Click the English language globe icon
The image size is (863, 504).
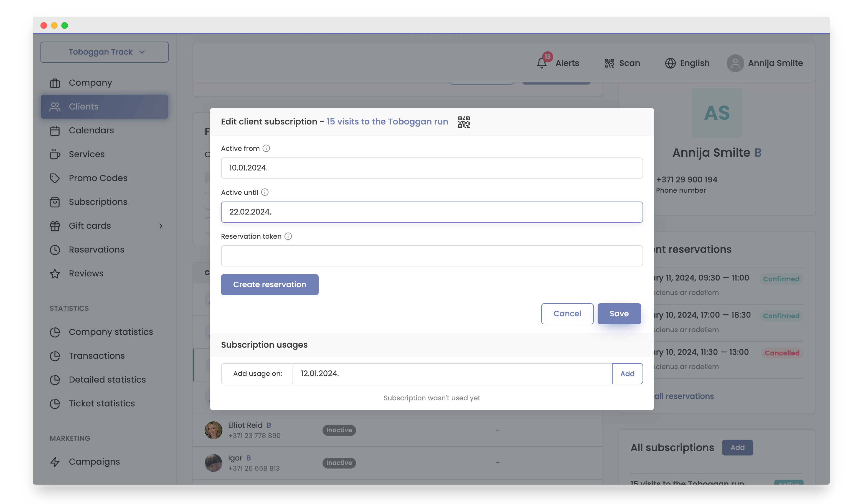coord(670,63)
